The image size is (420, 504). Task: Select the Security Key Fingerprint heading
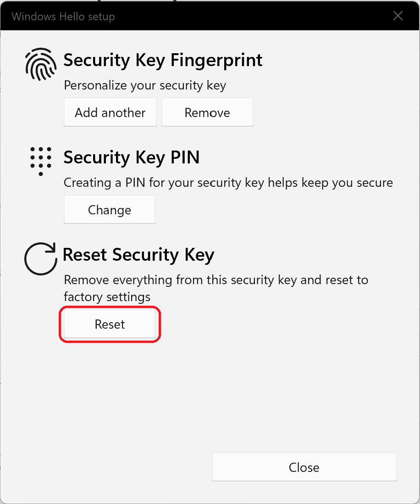point(163,60)
